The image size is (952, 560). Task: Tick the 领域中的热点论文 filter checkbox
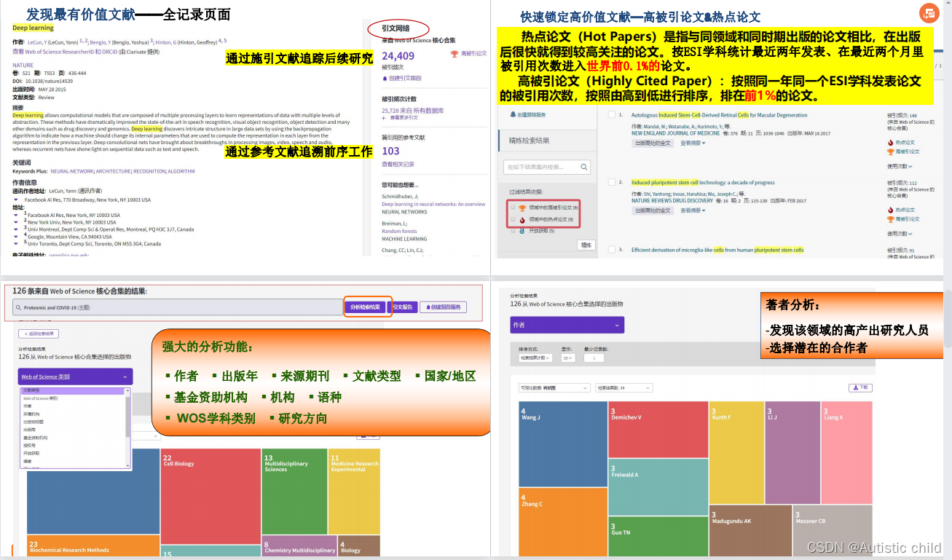pos(513,219)
